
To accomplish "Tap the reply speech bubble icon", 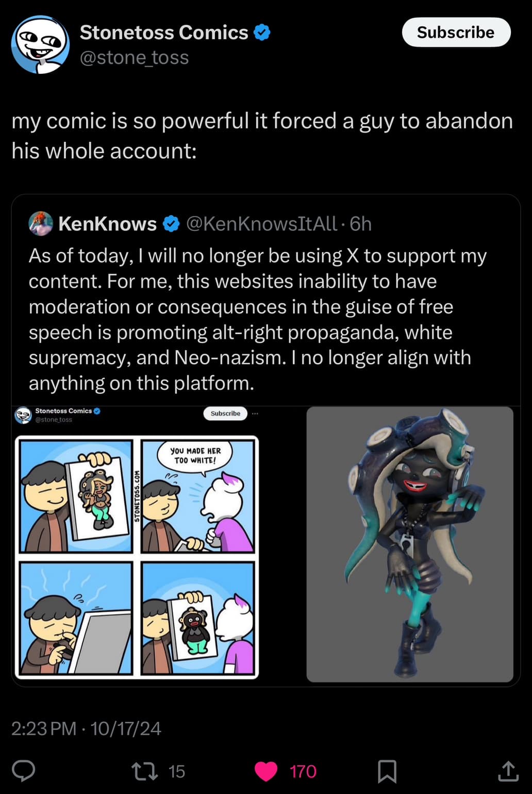I will point(23,771).
